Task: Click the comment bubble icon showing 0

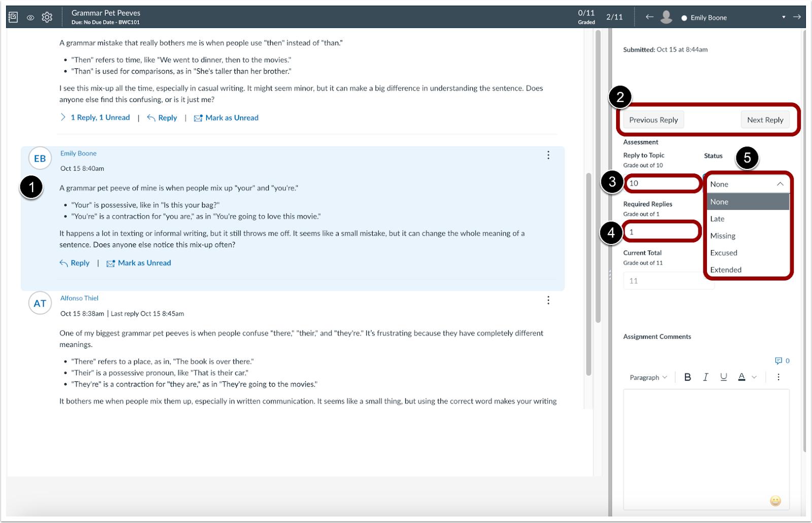Action: (x=780, y=361)
